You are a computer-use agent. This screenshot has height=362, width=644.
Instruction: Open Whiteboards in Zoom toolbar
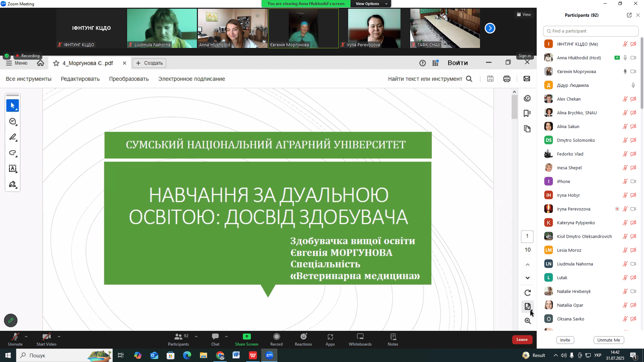tap(360, 340)
